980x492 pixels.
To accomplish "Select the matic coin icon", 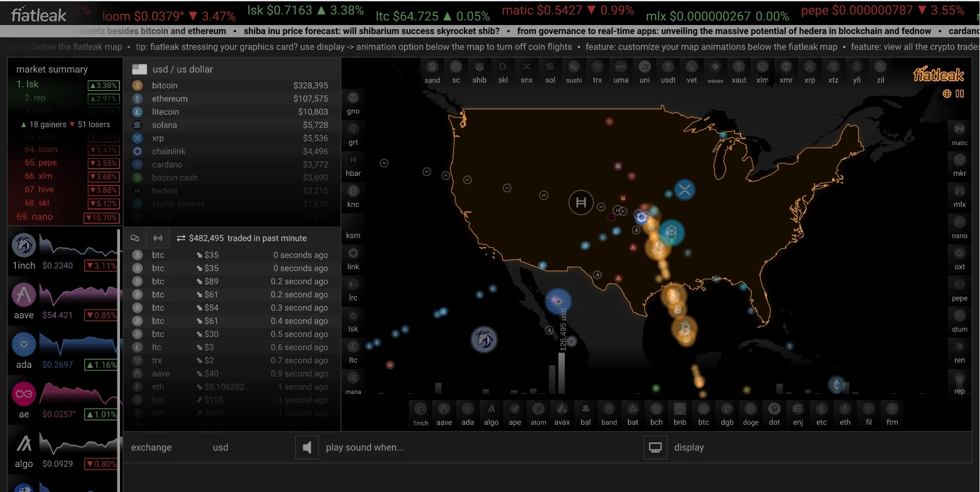I will [960, 134].
